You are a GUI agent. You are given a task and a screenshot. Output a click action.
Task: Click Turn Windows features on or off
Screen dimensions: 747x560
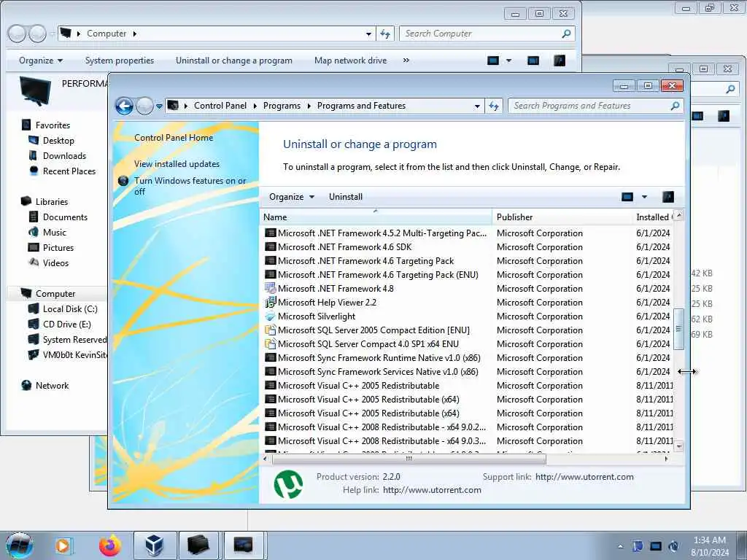point(190,186)
